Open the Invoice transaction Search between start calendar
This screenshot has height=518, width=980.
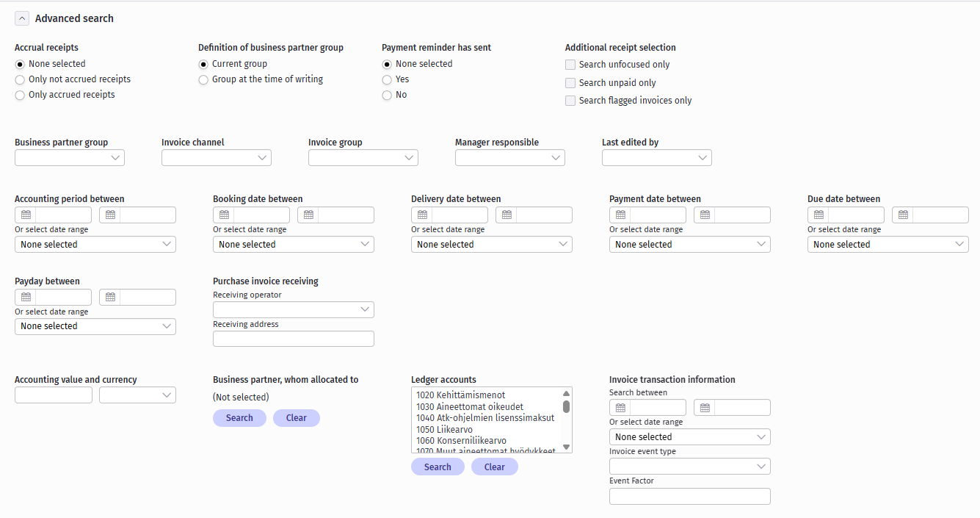pyautogui.click(x=620, y=408)
